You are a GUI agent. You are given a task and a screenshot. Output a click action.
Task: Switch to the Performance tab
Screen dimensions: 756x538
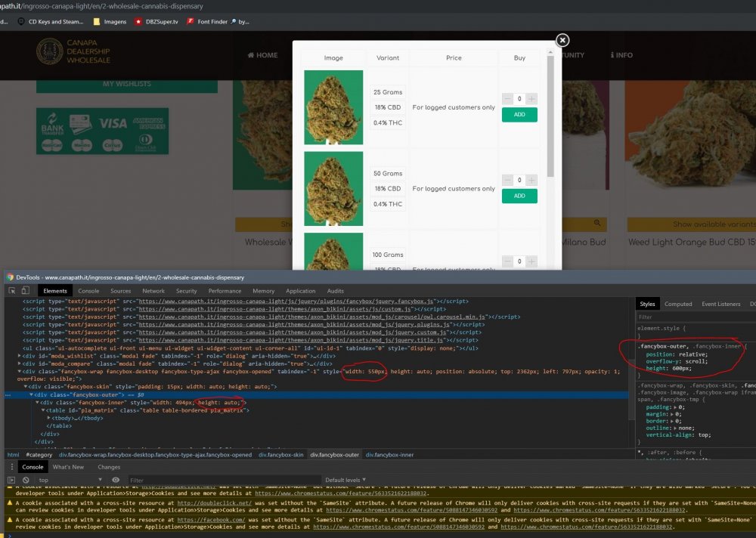(x=225, y=291)
